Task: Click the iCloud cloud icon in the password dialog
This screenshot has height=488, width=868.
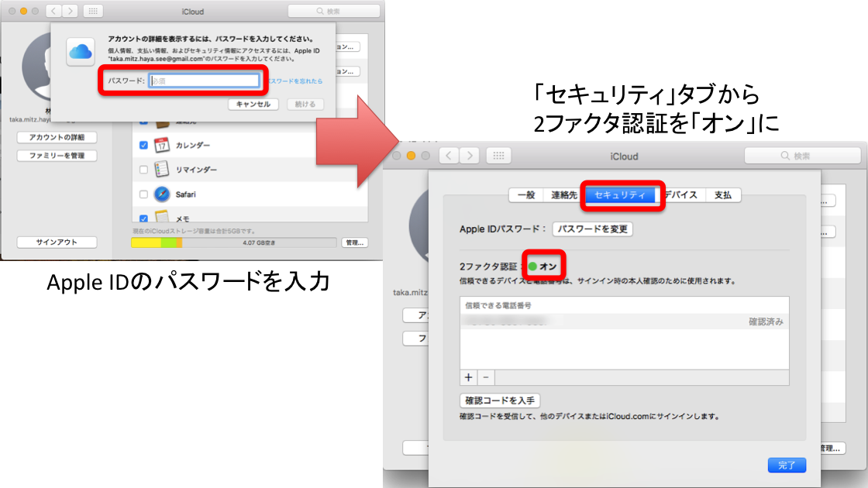Action: tap(81, 50)
